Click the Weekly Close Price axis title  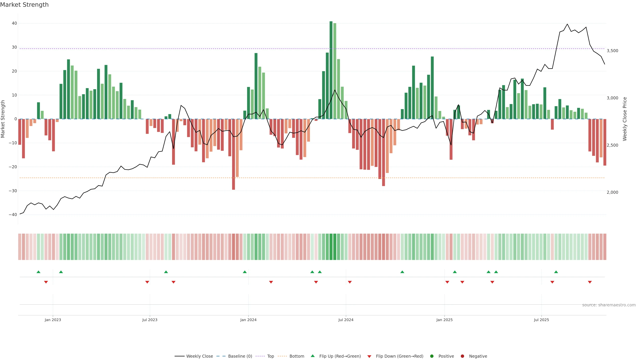625,119
